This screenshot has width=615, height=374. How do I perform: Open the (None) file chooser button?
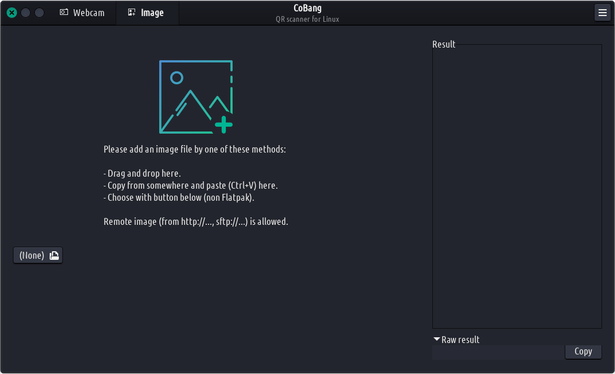38,256
